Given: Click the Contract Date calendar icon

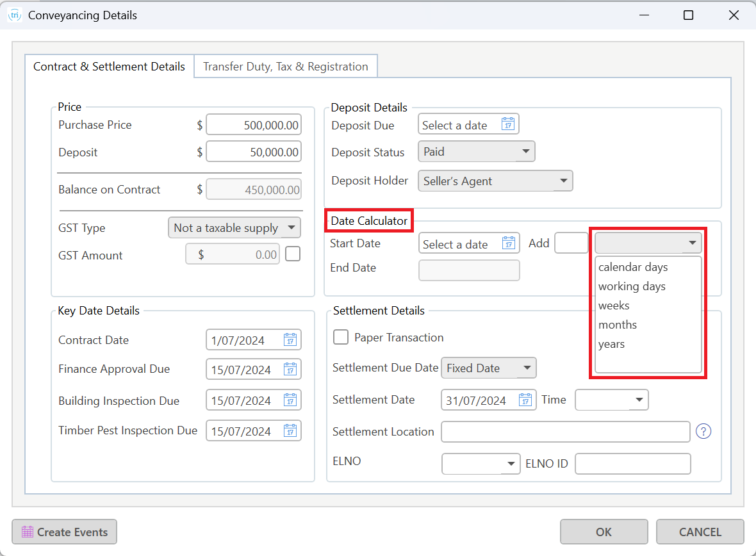Looking at the screenshot, I should pos(290,340).
